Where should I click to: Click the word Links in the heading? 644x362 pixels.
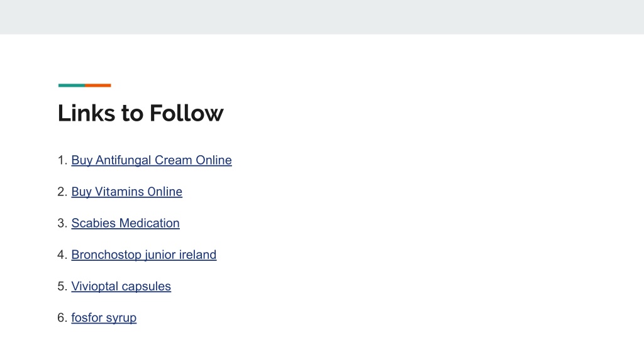coord(86,113)
